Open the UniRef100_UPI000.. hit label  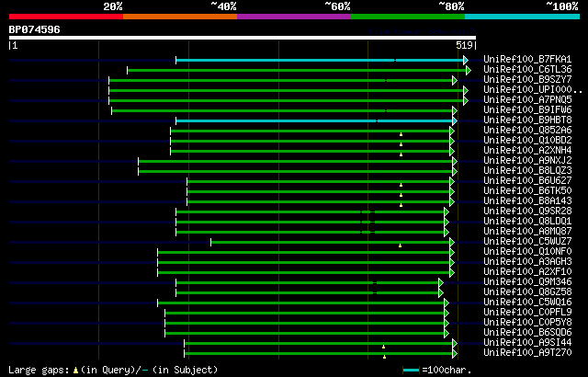(x=533, y=90)
